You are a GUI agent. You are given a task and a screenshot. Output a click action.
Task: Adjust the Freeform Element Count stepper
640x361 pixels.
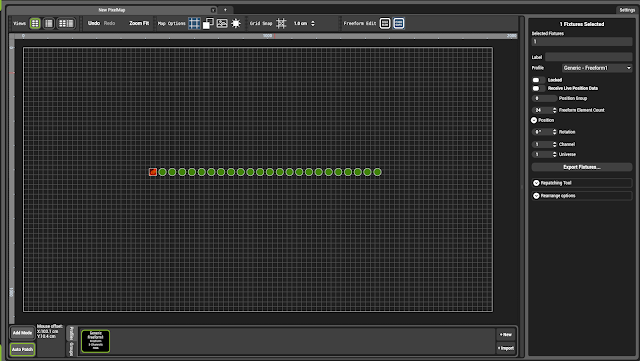click(554, 110)
